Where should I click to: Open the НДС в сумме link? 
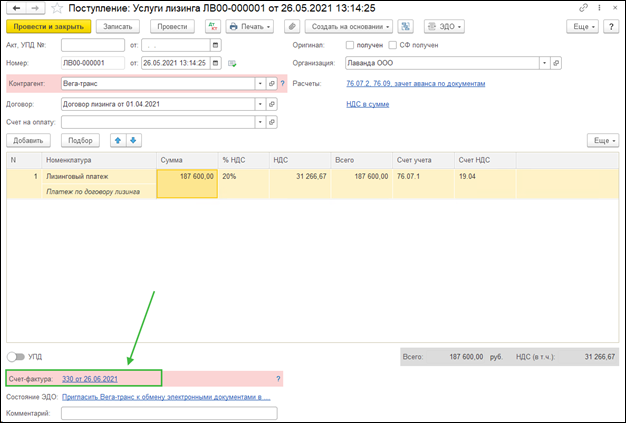(x=368, y=104)
